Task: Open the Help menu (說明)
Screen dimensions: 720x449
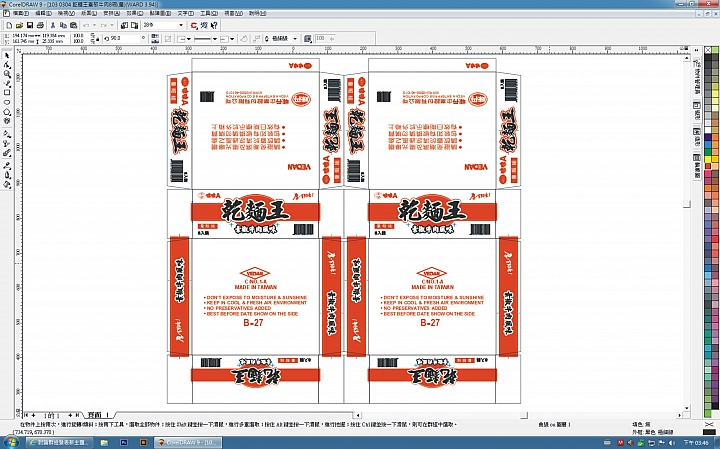Action: pos(258,13)
